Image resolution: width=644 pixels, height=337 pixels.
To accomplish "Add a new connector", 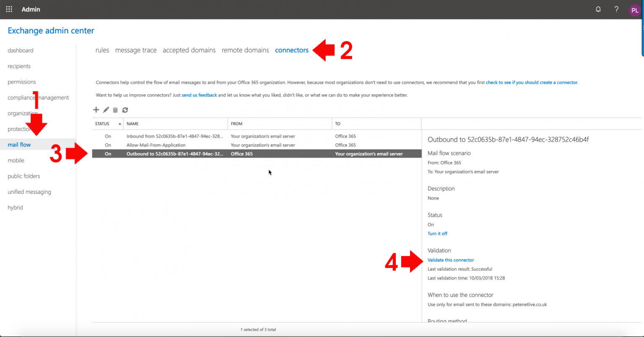I will [x=96, y=110].
